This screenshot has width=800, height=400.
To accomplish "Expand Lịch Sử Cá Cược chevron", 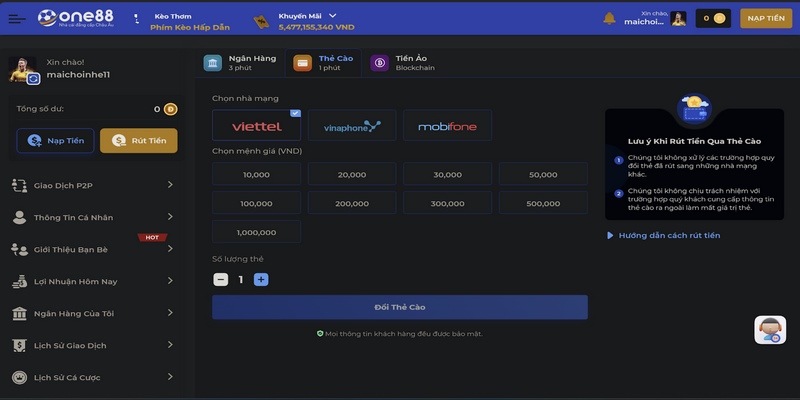I will pos(170,377).
